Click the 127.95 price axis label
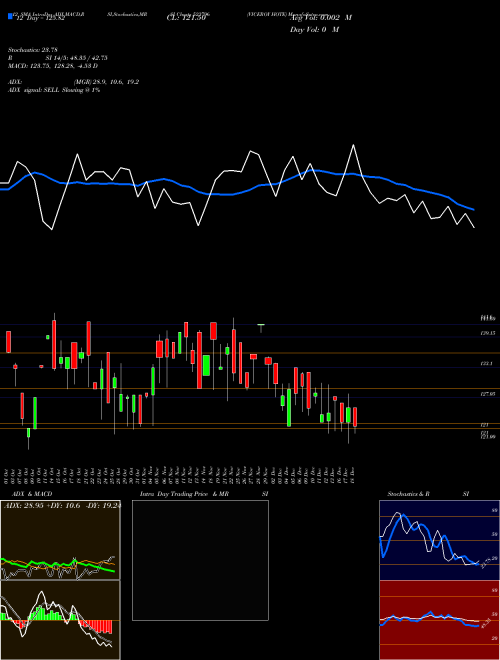Viewport: 500px width, 660px height. (x=487, y=394)
